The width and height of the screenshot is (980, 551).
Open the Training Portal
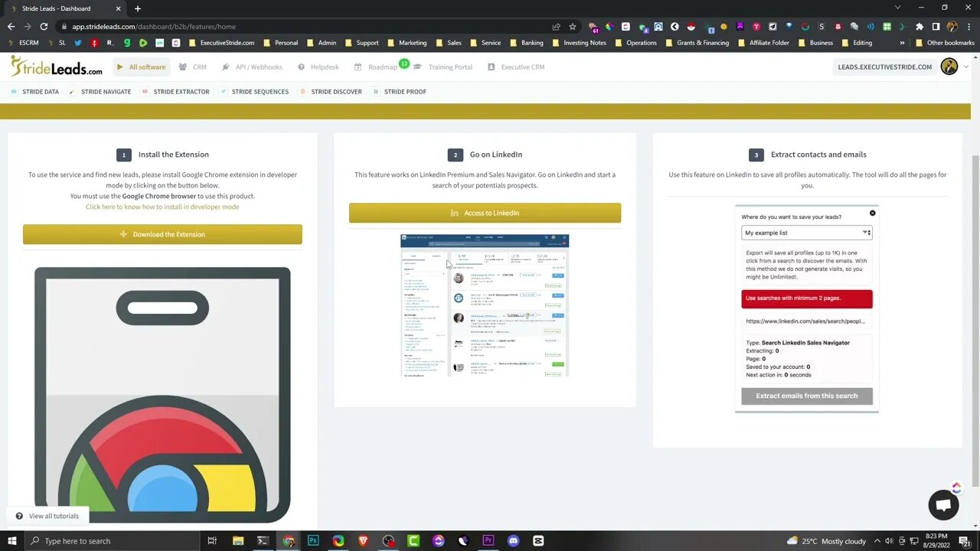(443, 67)
